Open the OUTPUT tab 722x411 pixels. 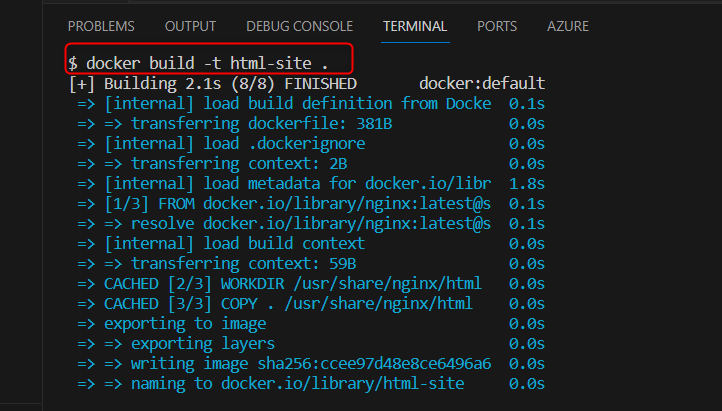tap(190, 26)
